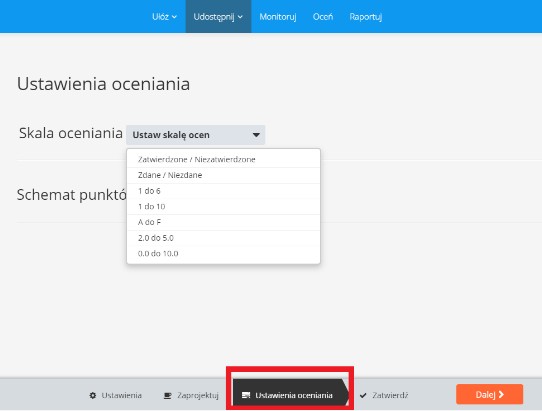The height and width of the screenshot is (411, 542).
Task: Open the Raportuj tab
Action: tap(366, 17)
